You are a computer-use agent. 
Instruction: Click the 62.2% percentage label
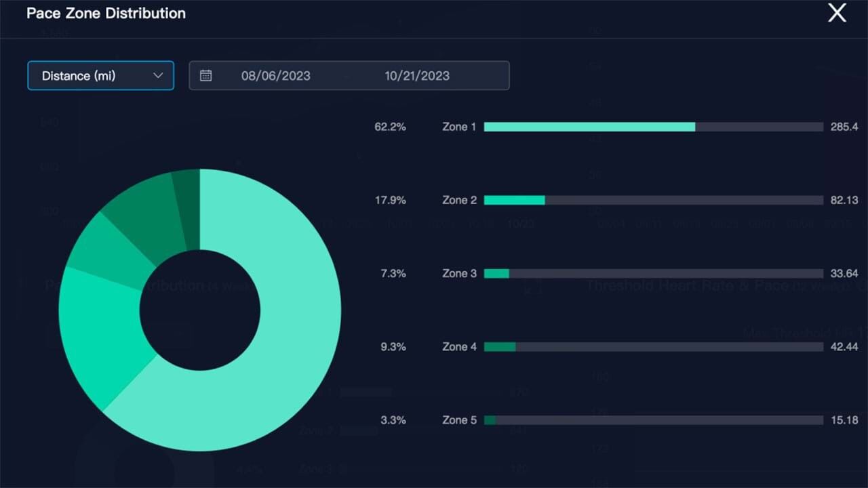(x=390, y=127)
